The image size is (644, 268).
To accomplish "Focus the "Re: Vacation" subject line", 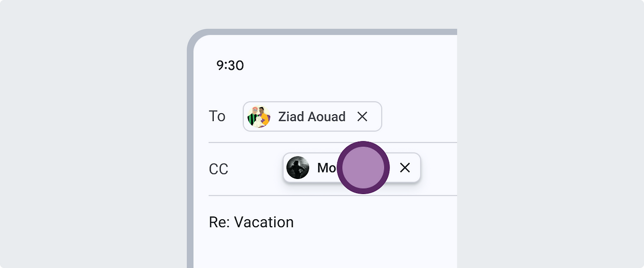I will point(251,222).
